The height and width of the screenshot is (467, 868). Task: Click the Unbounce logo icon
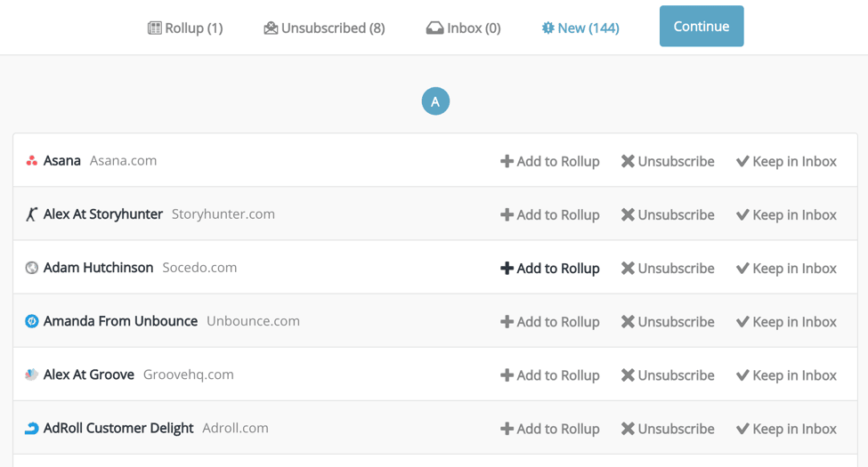(x=31, y=321)
